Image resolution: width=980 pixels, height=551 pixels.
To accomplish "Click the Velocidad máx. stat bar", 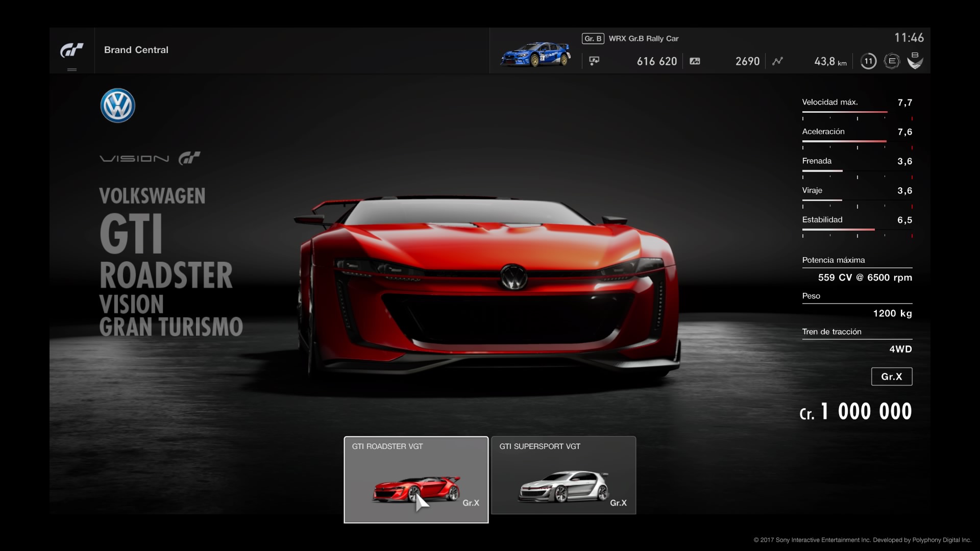I will point(857,112).
